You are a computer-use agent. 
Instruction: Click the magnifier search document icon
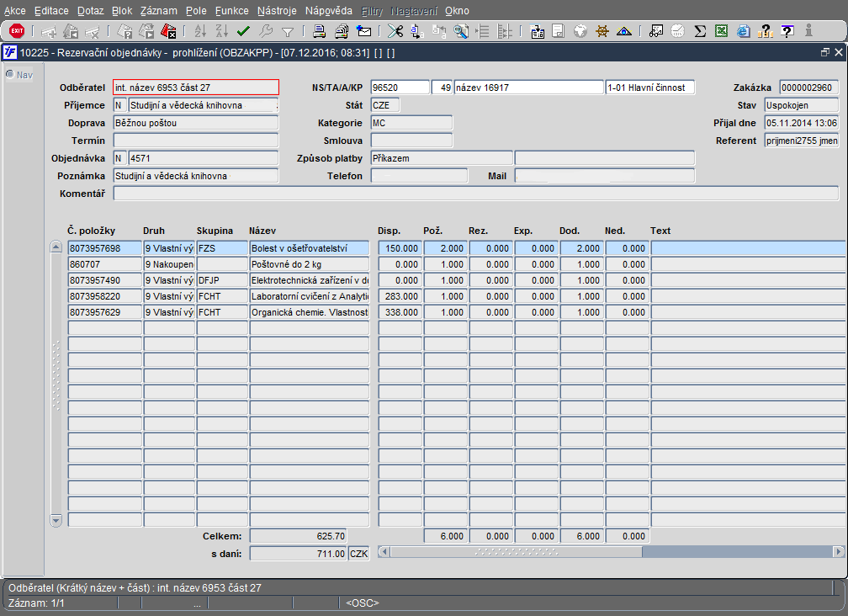point(461,31)
